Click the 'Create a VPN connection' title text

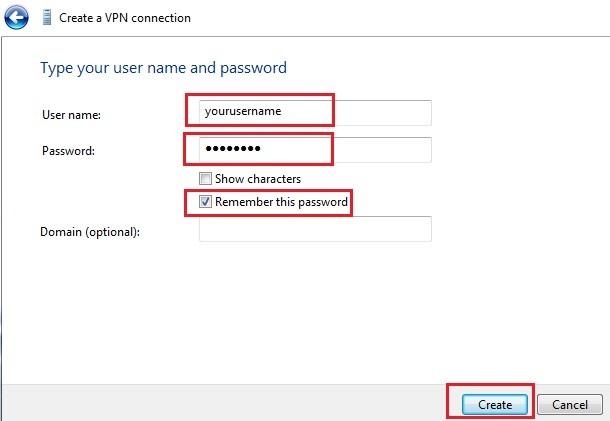(125, 18)
